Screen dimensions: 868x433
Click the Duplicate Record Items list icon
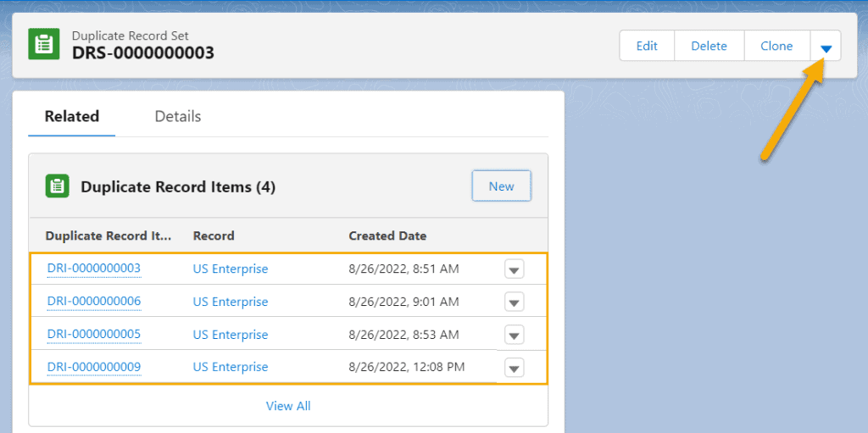57,186
